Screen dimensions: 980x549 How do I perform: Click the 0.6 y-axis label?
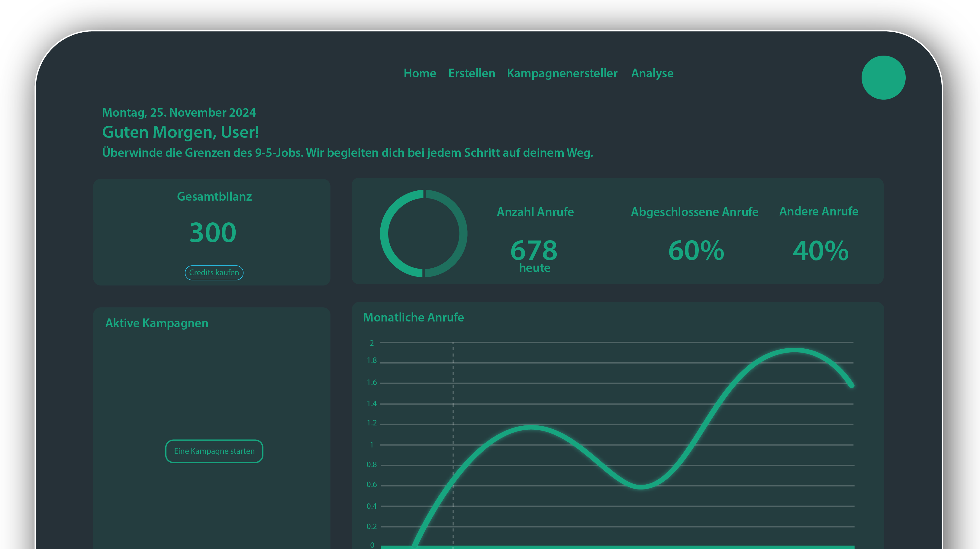pos(372,485)
